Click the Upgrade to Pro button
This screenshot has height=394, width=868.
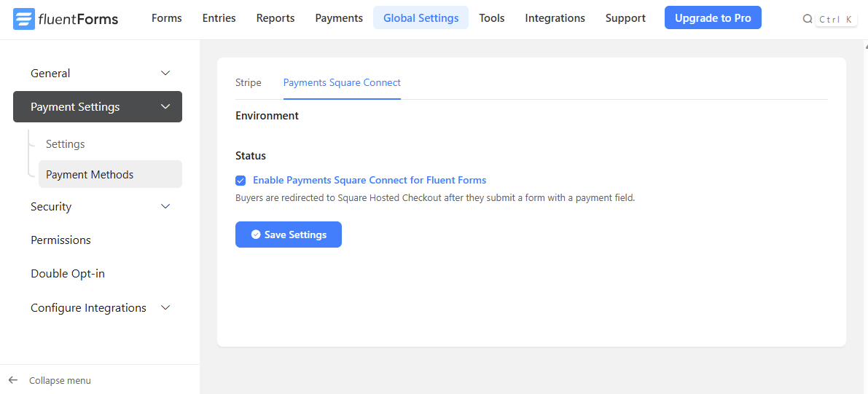[x=713, y=17]
